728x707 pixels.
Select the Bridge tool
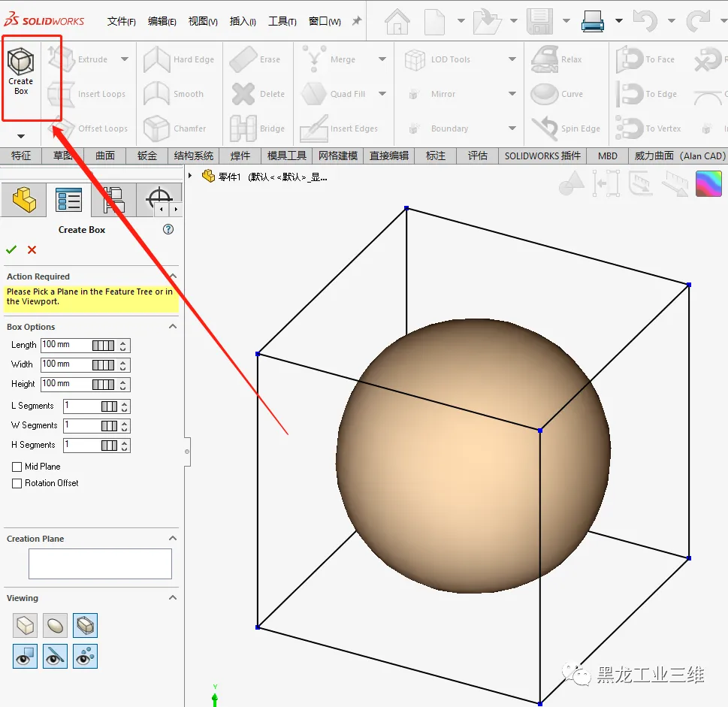(257, 128)
